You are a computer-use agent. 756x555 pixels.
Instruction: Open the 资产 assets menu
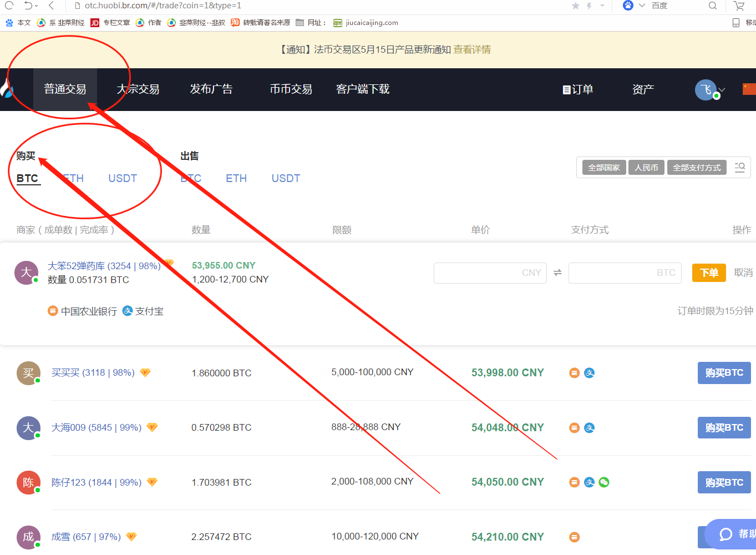(x=643, y=89)
